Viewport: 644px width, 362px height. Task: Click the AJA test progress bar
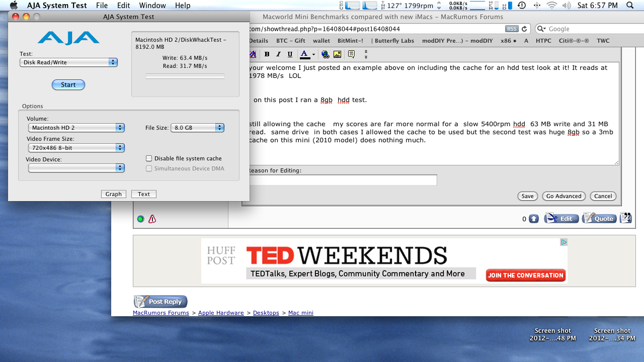pos(185,76)
